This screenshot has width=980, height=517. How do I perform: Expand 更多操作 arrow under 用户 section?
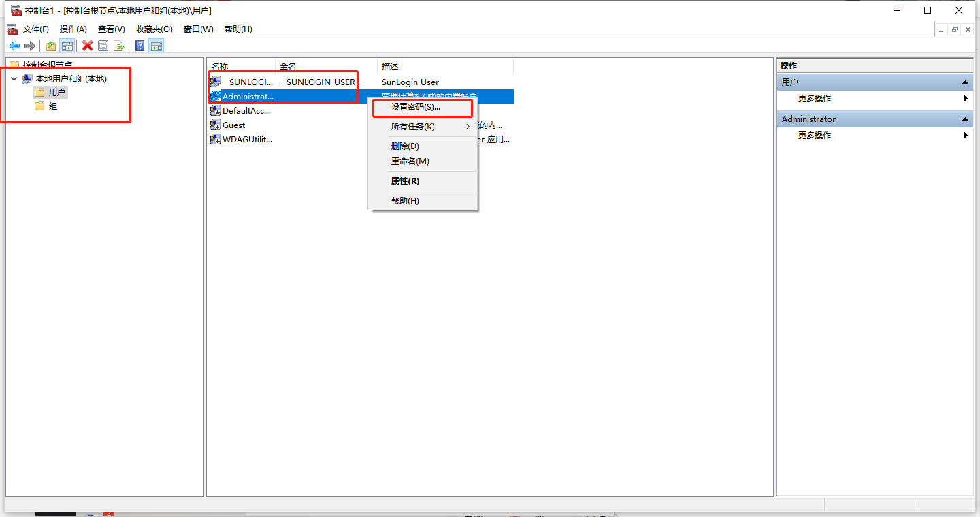tap(966, 99)
